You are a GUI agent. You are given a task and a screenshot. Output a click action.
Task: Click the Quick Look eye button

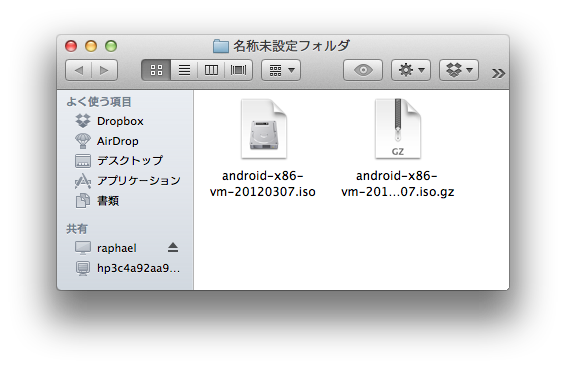pos(363,70)
